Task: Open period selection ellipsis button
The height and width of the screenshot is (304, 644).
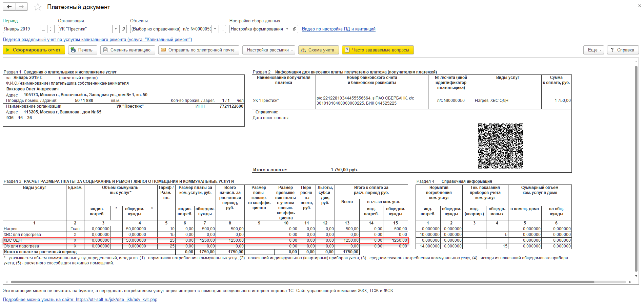Action: [44, 29]
